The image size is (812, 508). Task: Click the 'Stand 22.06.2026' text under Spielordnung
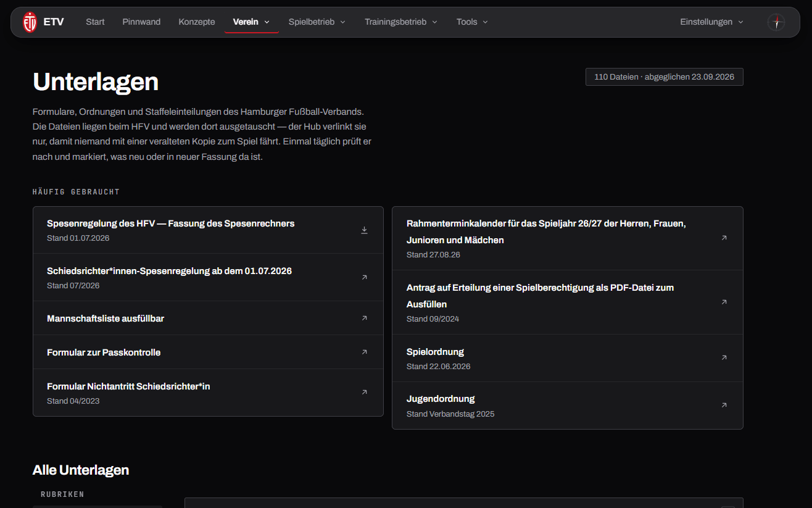point(439,367)
